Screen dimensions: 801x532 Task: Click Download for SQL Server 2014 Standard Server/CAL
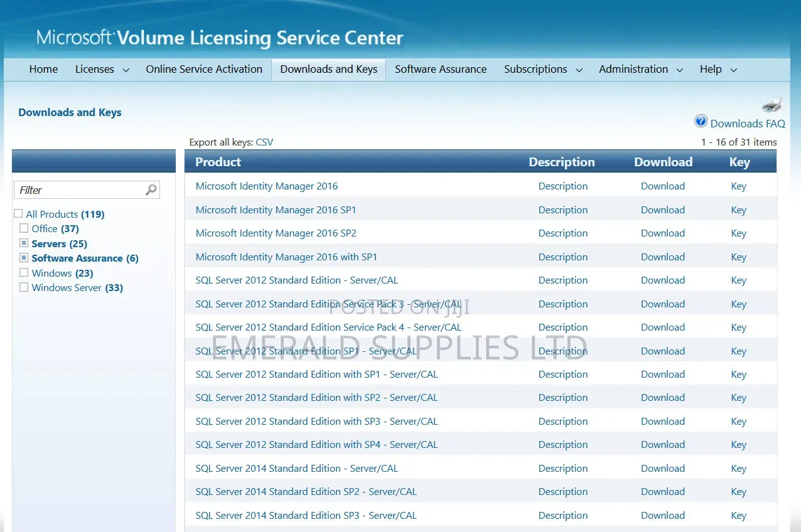(x=663, y=468)
